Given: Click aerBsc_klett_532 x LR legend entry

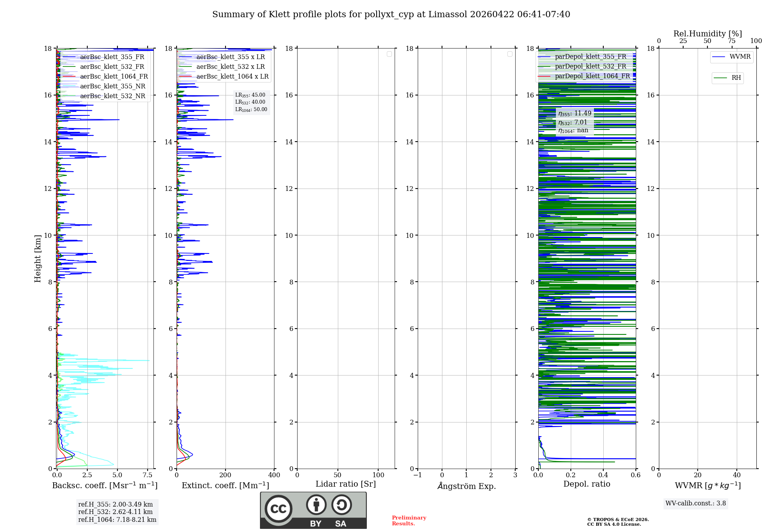Looking at the screenshot, I should point(230,67).
